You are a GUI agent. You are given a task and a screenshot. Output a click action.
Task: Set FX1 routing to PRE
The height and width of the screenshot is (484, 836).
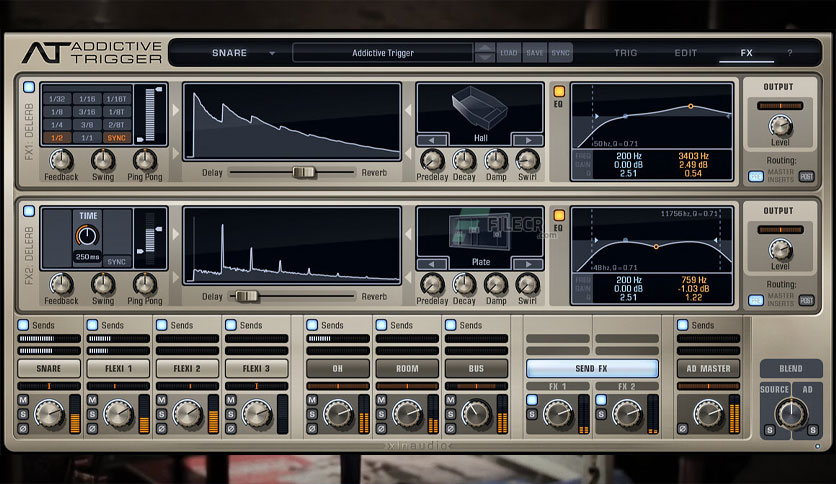tap(755, 176)
